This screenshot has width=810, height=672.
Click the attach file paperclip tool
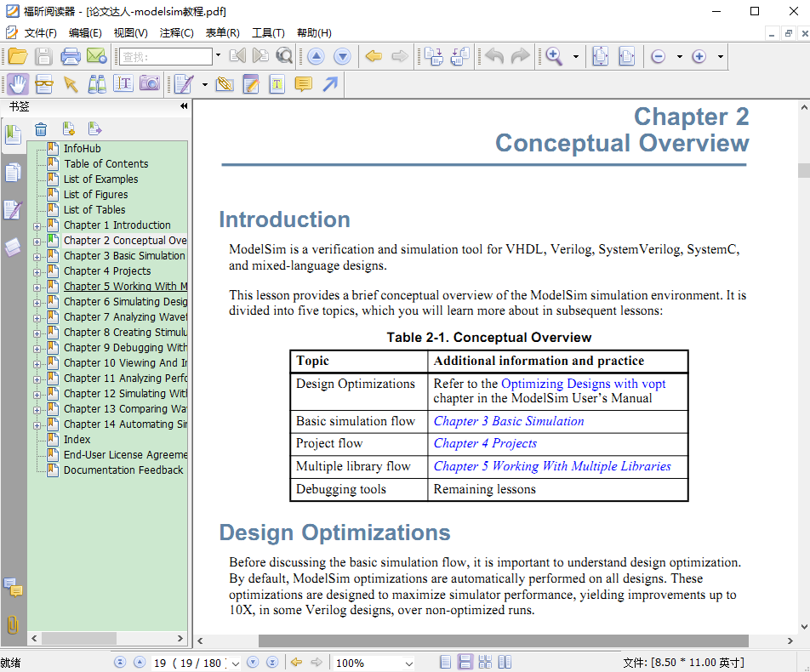pos(225,83)
